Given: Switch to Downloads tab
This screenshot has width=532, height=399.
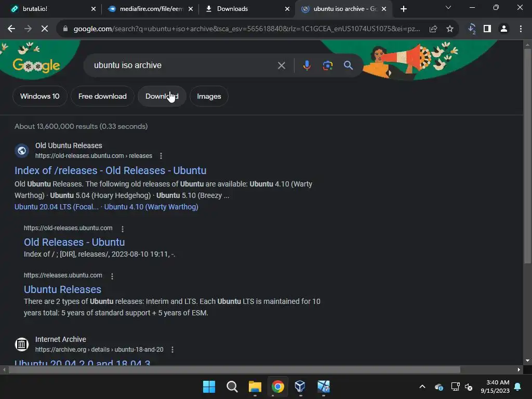Looking at the screenshot, I should pos(247,9).
